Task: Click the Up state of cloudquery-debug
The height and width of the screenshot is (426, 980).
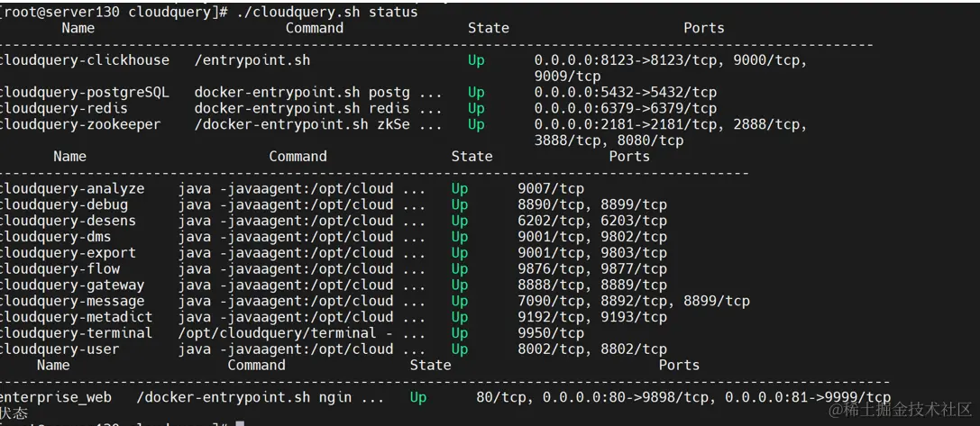Action: coord(460,204)
